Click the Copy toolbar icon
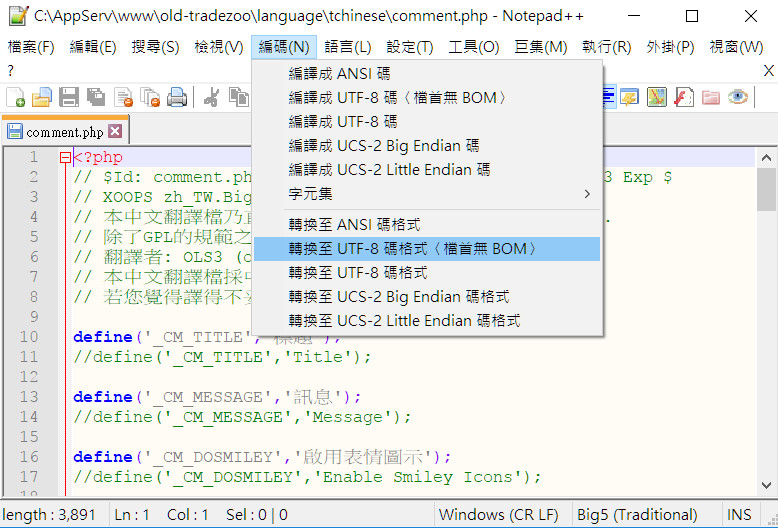This screenshot has height=528, width=778. click(239, 97)
